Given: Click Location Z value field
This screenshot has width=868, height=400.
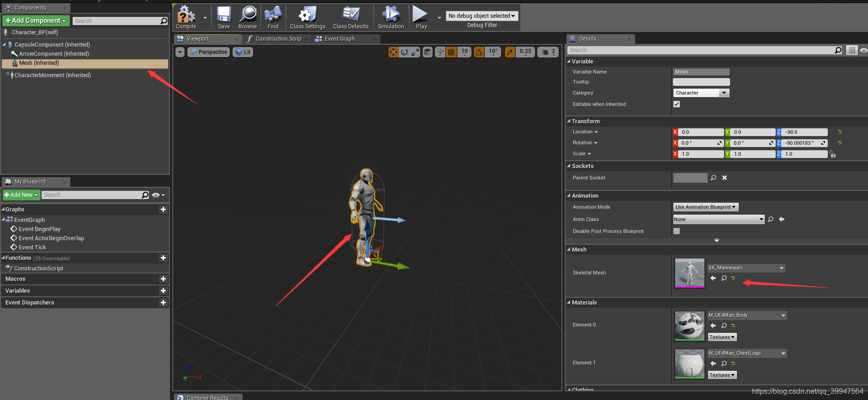Looking at the screenshot, I should point(804,132).
